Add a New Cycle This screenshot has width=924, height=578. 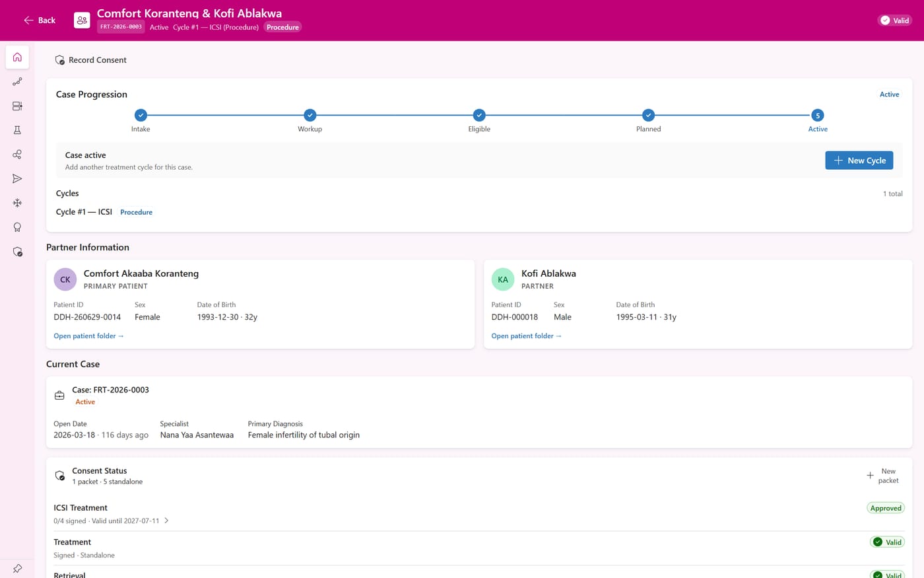859,161
